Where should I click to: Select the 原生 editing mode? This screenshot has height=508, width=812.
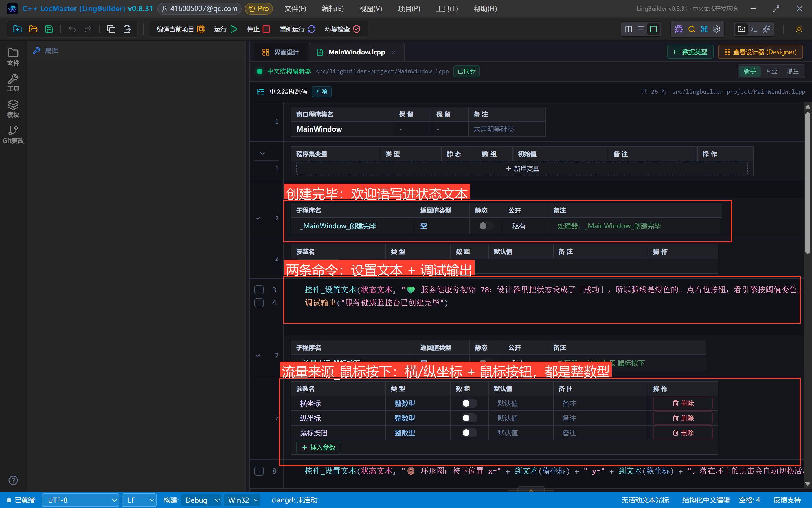(793, 71)
